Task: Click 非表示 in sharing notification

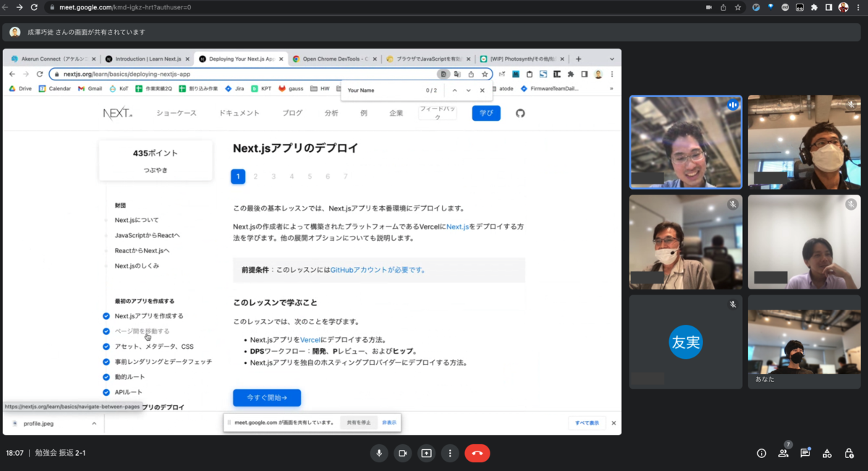Action: [389, 423]
